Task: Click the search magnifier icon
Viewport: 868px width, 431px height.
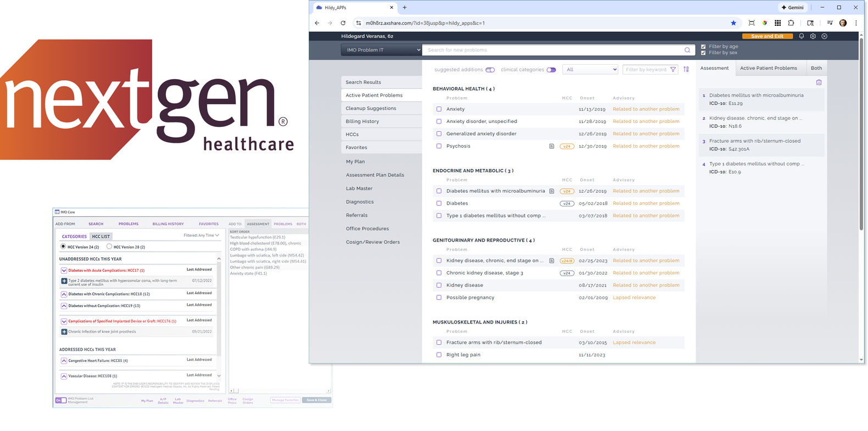Action: click(687, 50)
